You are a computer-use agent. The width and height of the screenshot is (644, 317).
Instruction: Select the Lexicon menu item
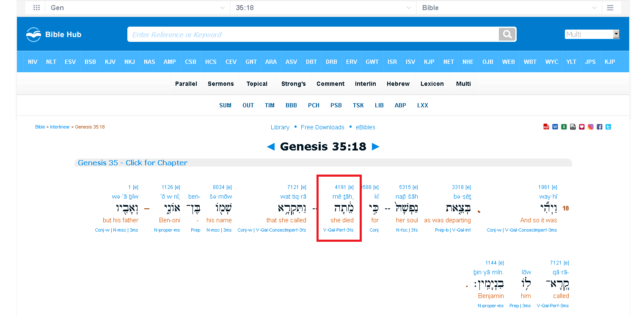[x=432, y=84]
